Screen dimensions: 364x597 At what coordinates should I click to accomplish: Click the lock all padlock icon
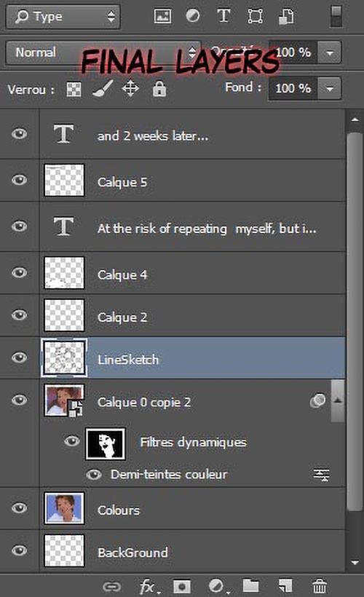[x=159, y=89]
